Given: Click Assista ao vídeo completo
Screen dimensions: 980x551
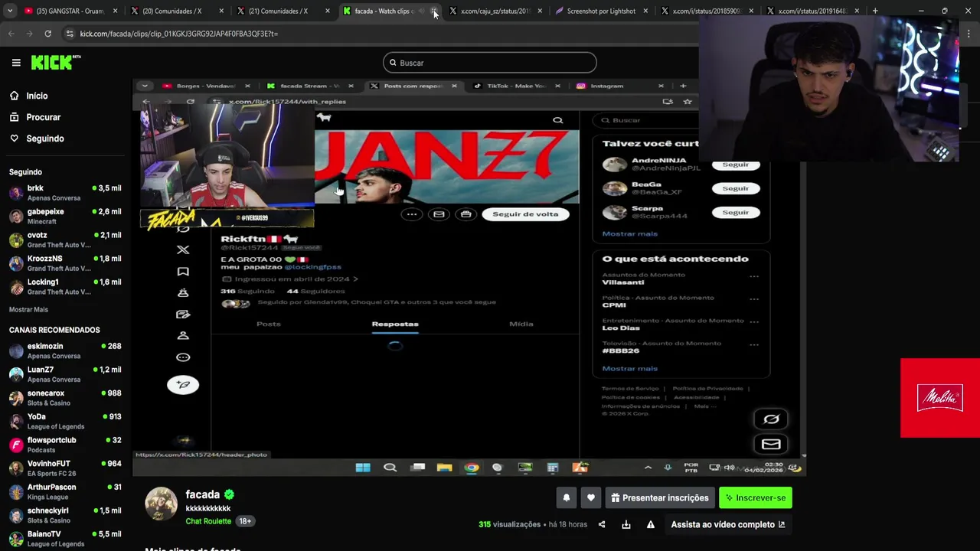Looking at the screenshot, I should pyautogui.click(x=728, y=524).
